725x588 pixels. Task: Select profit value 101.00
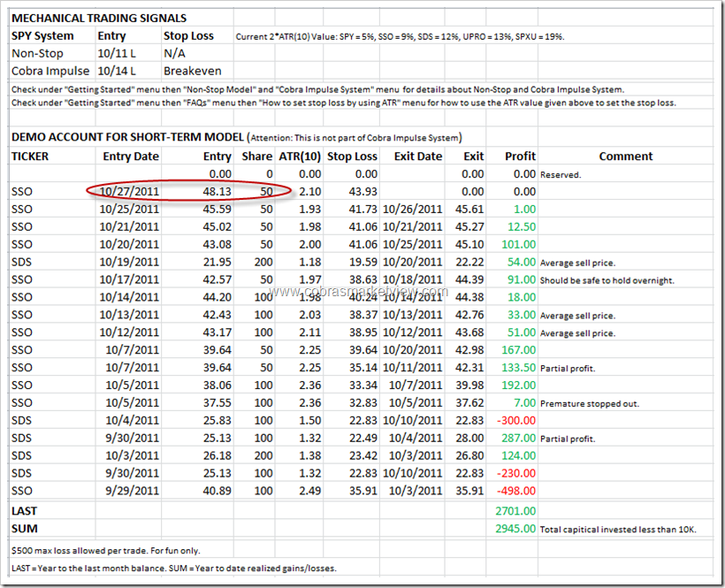tap(519, 244)
